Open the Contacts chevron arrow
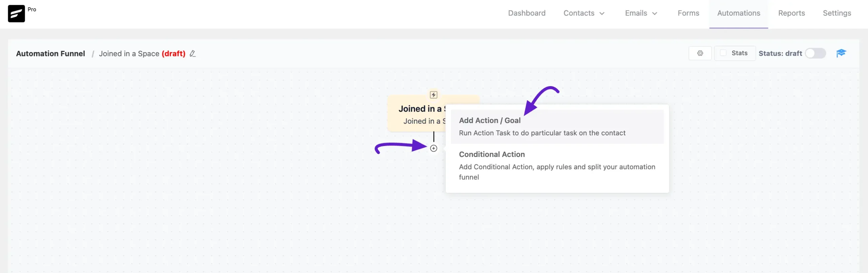 click(602, 14)
